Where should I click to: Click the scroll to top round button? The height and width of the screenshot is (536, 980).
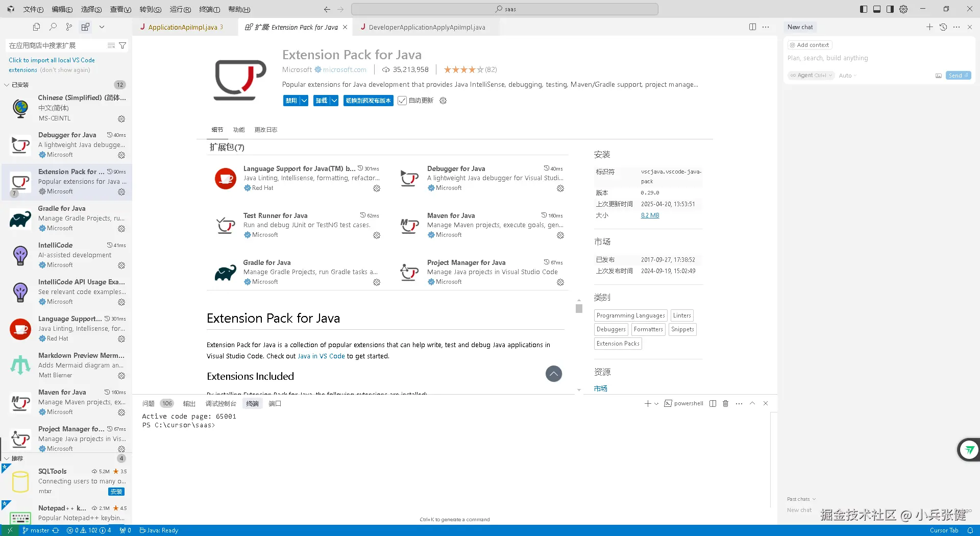point(554,374)
